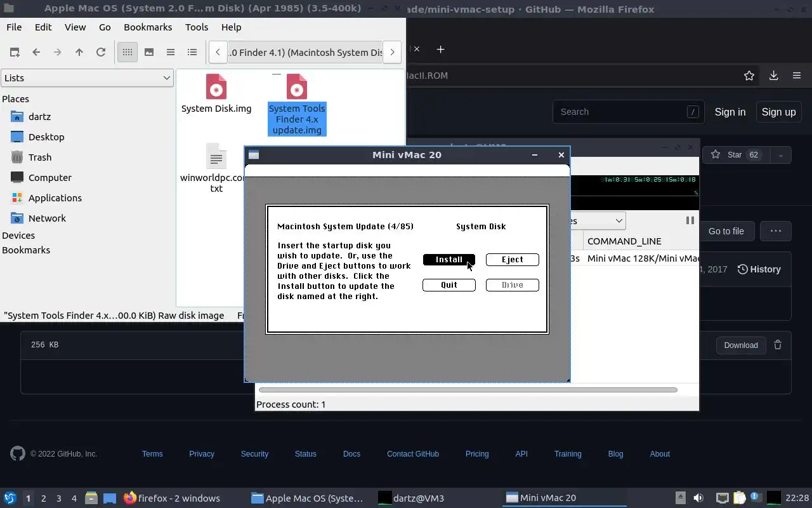Open taskbar application menu launcher

coord(10,498)
